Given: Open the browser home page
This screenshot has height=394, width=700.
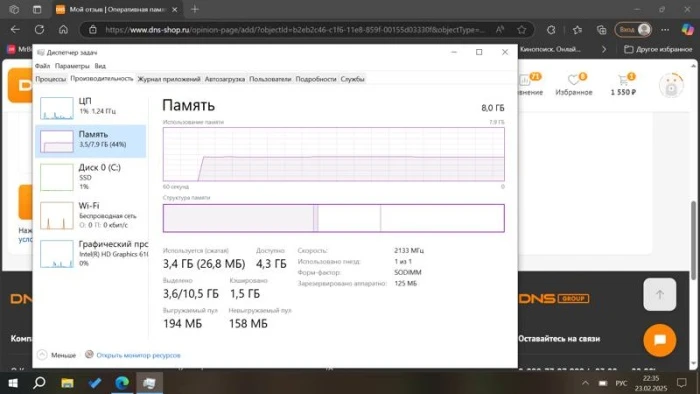Looking at the screenshot, I should (x=63, y=29).
